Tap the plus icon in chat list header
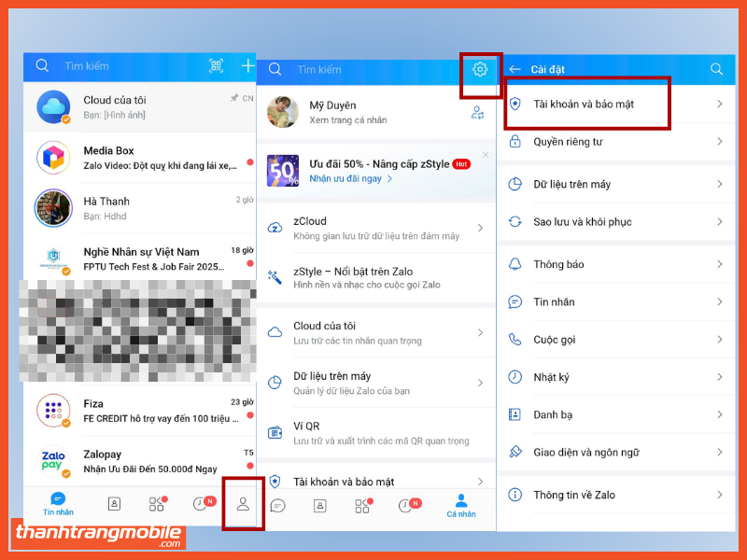The image size is (747, 560). [247, 65]
